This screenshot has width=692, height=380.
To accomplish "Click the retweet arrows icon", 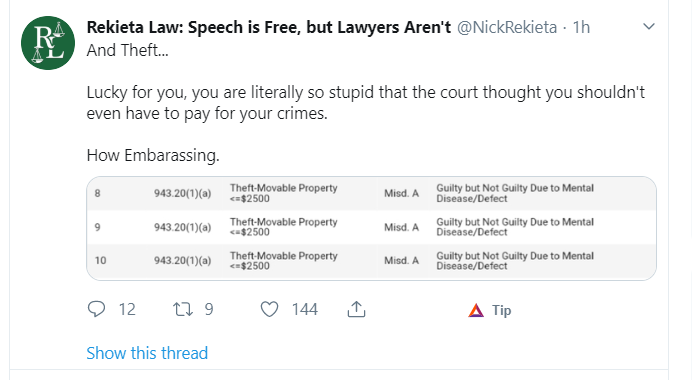I will (x=183, y=309).
